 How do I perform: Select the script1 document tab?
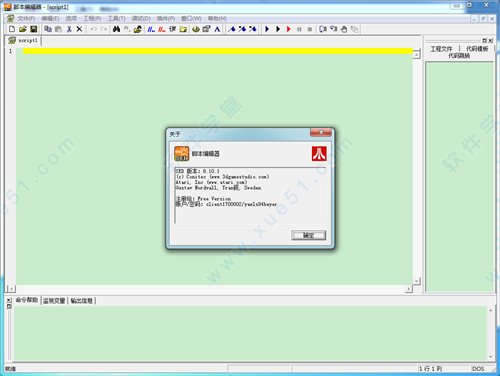tap(24, 40)
